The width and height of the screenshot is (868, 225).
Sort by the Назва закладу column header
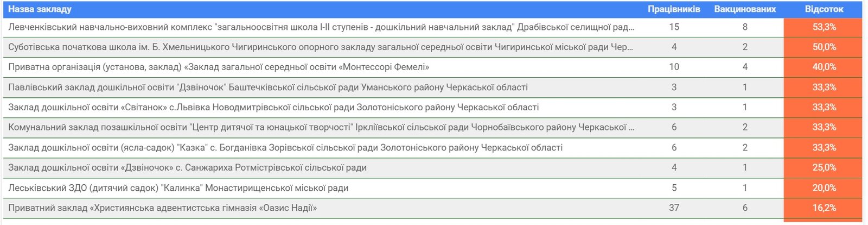(40, 9)
